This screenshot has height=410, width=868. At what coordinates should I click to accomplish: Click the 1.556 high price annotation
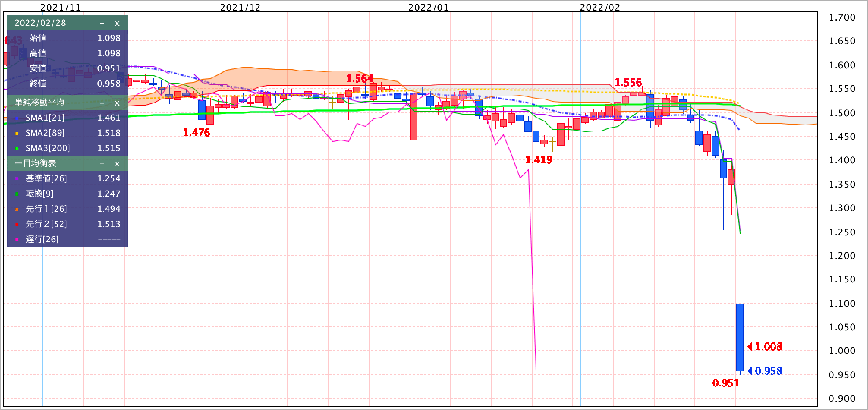click(628, 82)
